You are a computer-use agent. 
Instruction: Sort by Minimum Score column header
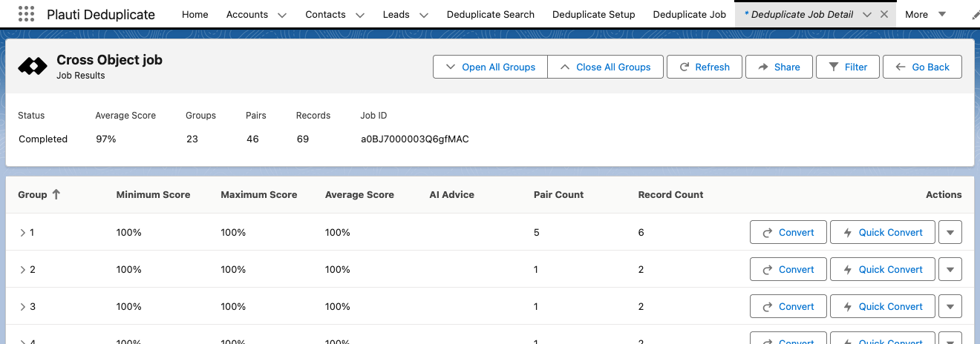153,194
